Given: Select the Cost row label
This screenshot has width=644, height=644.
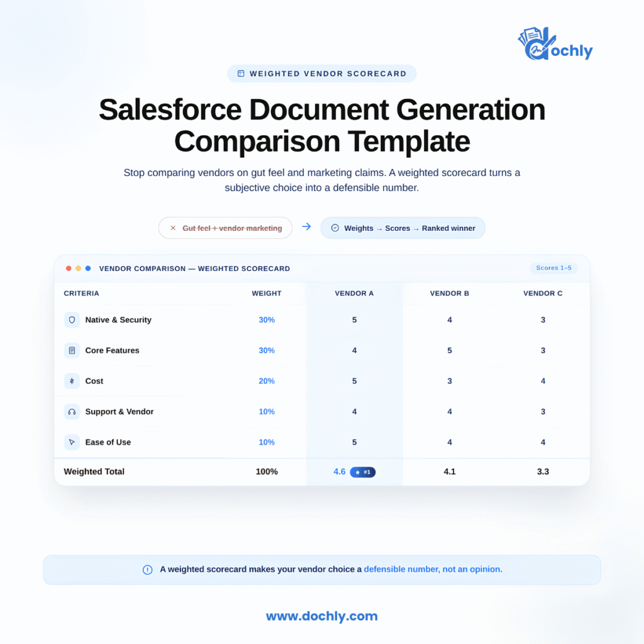Looking at the screenshot, I should tap(94, 381).
